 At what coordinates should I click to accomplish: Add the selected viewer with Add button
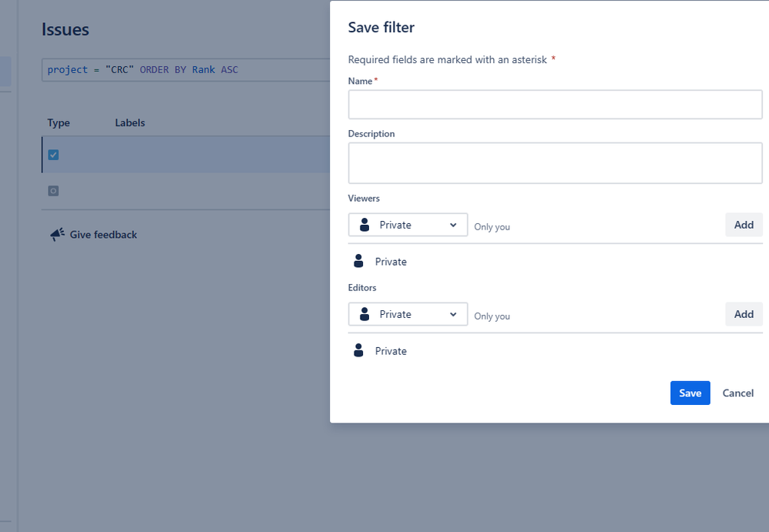[744, 225]
